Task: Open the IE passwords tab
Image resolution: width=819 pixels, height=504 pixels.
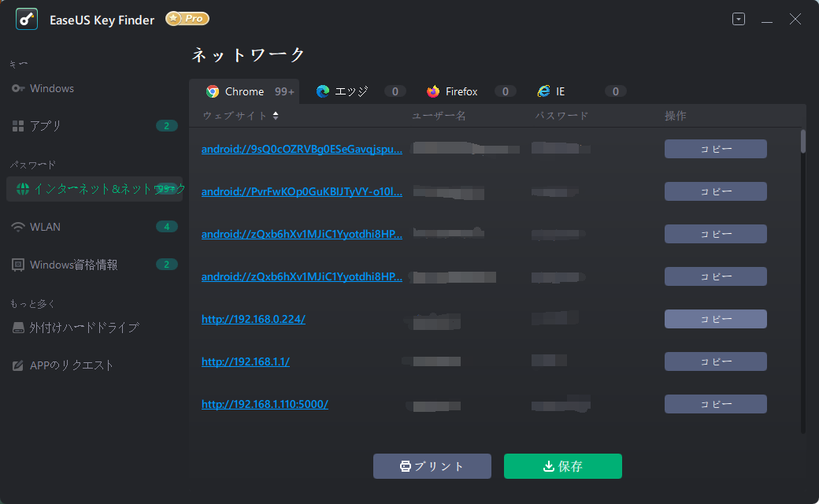Action: (x=552, y=91)
